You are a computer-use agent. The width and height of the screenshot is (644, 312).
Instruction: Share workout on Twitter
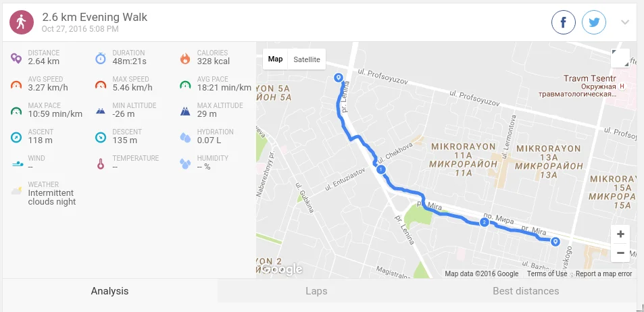594,22
